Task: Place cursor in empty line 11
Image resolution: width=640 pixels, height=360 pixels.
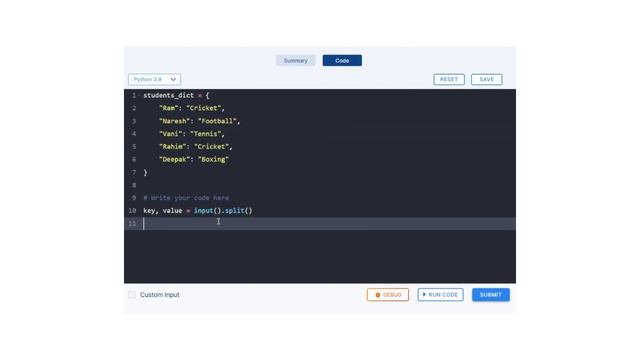Action: click(320, 223)
